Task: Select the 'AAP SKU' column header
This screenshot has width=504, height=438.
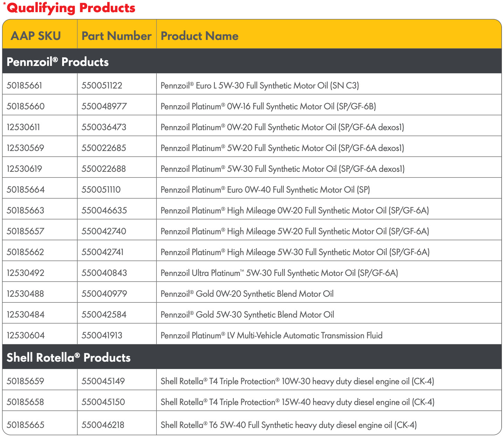Action: 36,36
